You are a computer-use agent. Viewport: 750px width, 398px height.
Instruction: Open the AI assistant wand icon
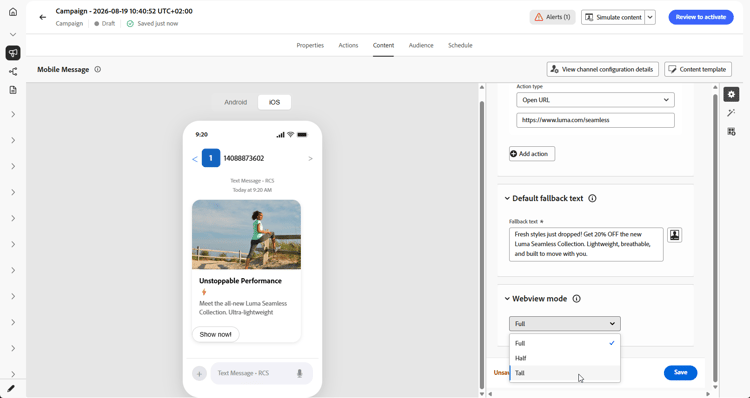pos(731,113)
